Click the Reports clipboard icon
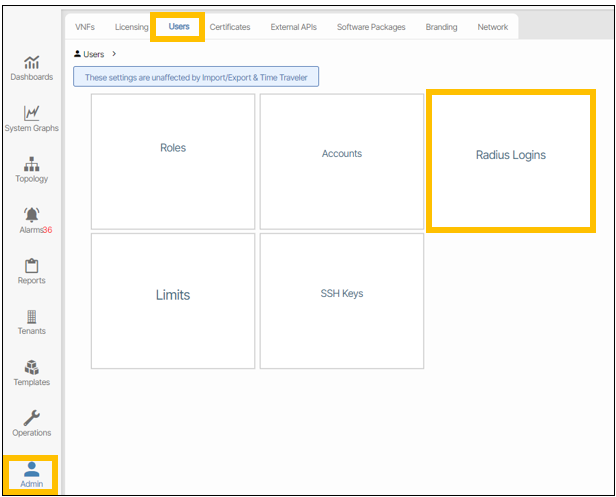 pos(31,266)
